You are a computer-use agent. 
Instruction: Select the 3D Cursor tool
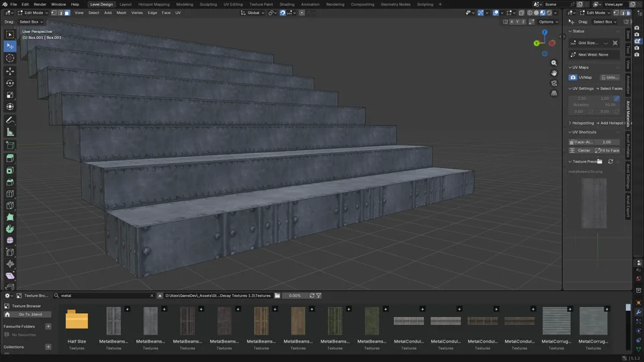(10, 58)
